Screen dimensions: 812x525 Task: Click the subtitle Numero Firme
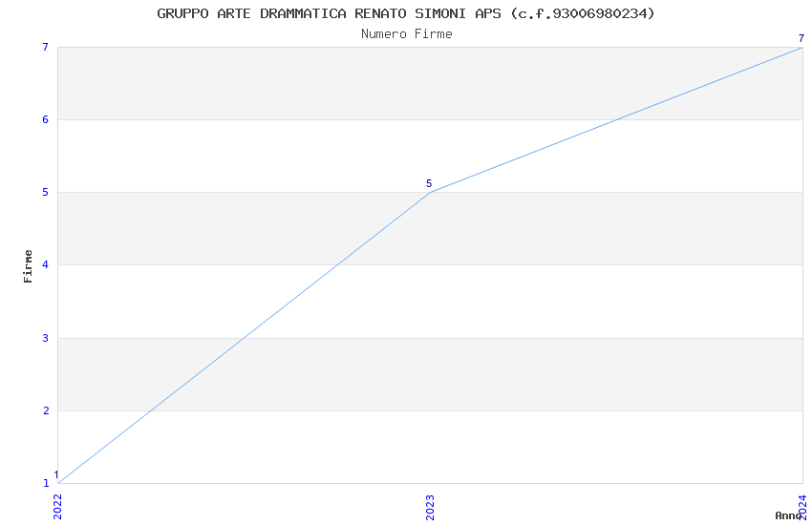click(407, 34)
